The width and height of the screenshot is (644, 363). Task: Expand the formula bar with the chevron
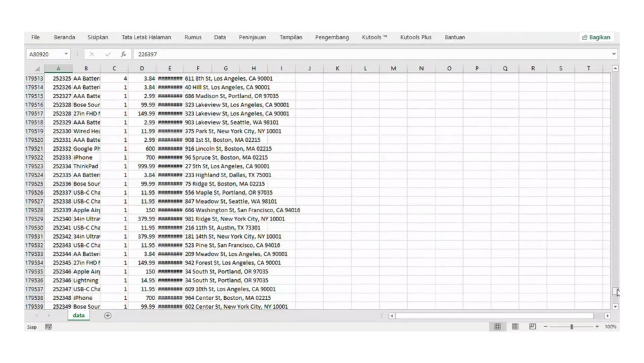[x=614, y=54]
